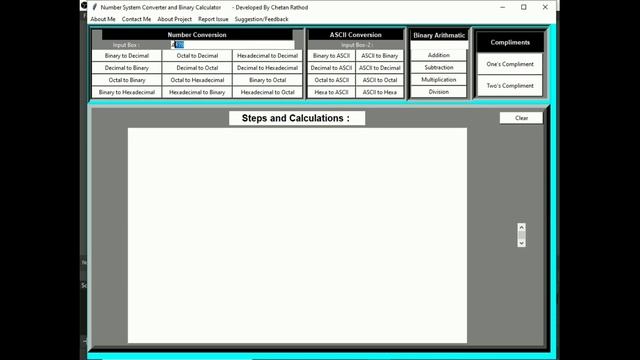Open the Contact Me menu
Image resolution: width=640 pixels, height=360 pixels.
click(136, 19)
